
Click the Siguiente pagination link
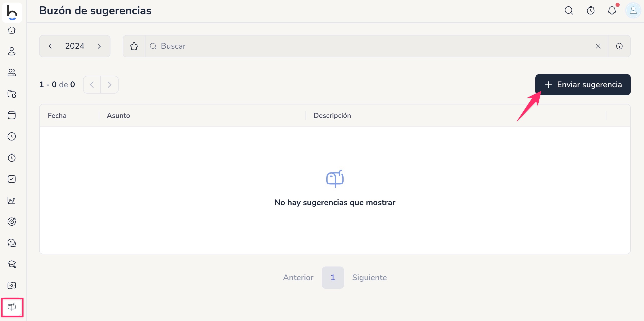(369, 277)
